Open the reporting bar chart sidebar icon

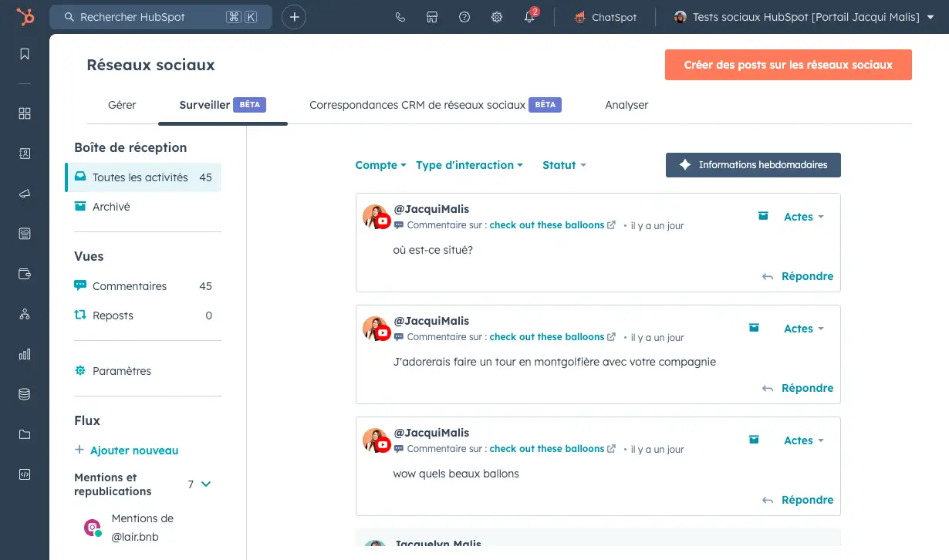click(x=25, y=354)
